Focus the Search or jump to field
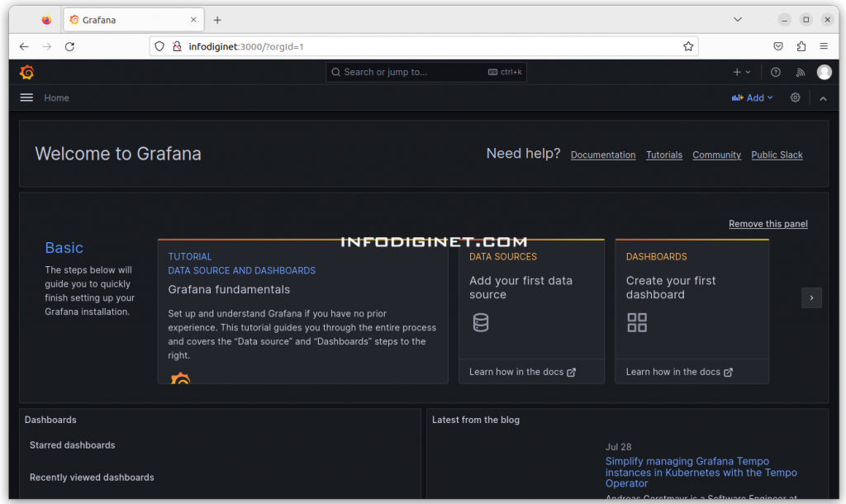Viewport: 846px width, 504px height. (425, 72)
